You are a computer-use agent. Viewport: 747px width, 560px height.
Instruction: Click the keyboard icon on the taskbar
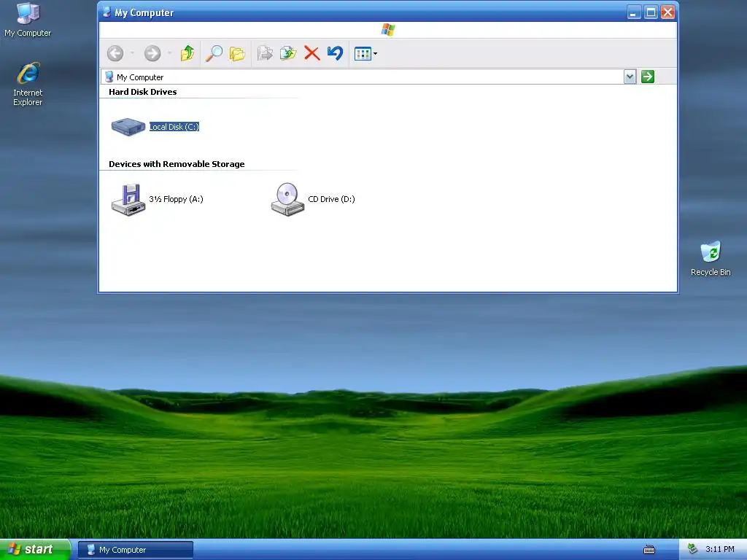(x=649, y=550)
